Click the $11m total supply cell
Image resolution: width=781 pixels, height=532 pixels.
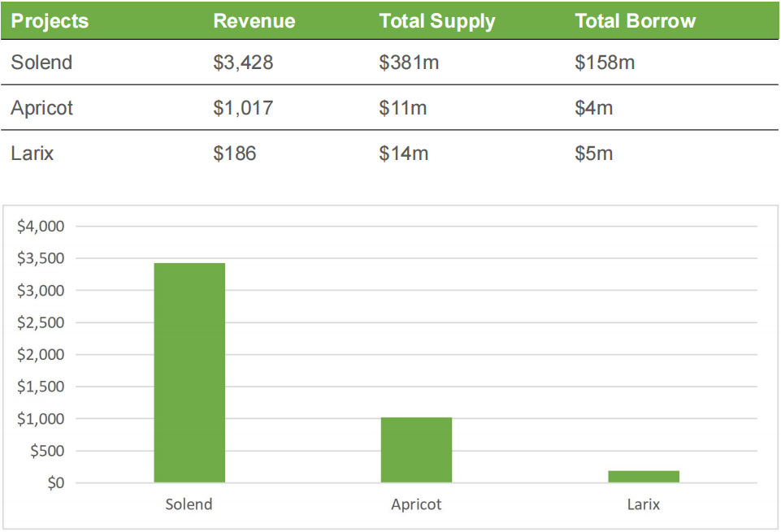[402, 108]
